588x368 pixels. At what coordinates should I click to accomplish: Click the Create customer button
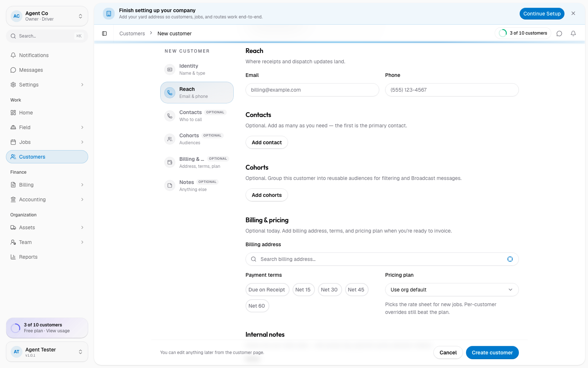(492, 353)
